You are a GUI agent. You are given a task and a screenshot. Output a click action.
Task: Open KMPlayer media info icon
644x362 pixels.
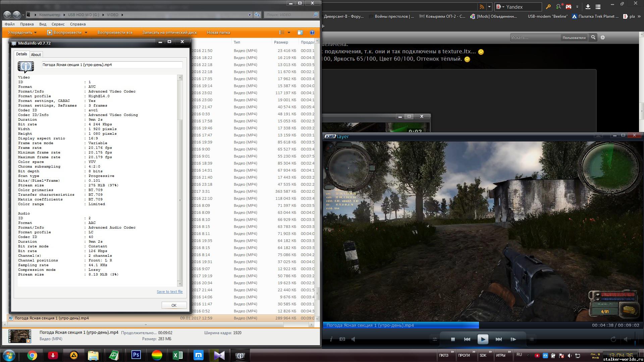pos(331,339)
